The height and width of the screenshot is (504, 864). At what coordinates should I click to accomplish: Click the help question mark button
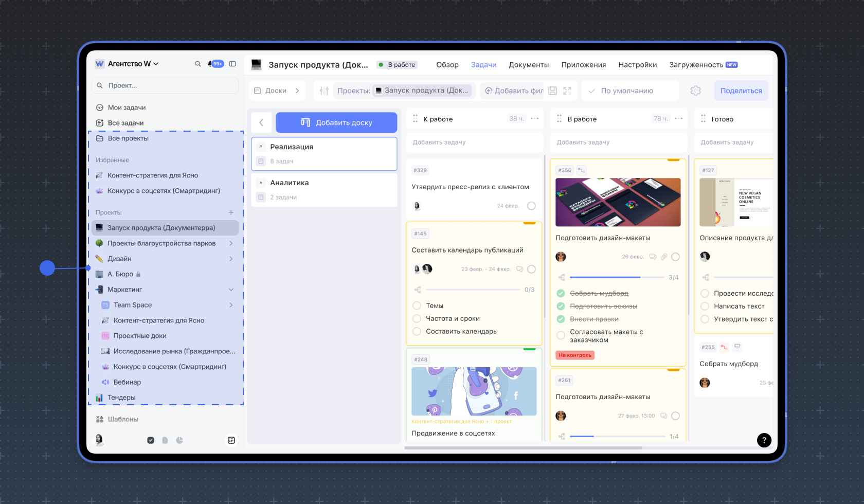tap(764, 440)
